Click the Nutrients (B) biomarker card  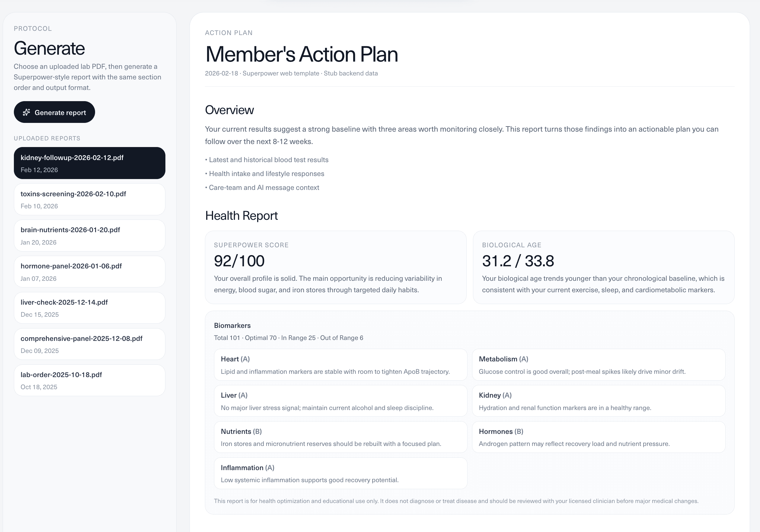click(x=340, y=437)
